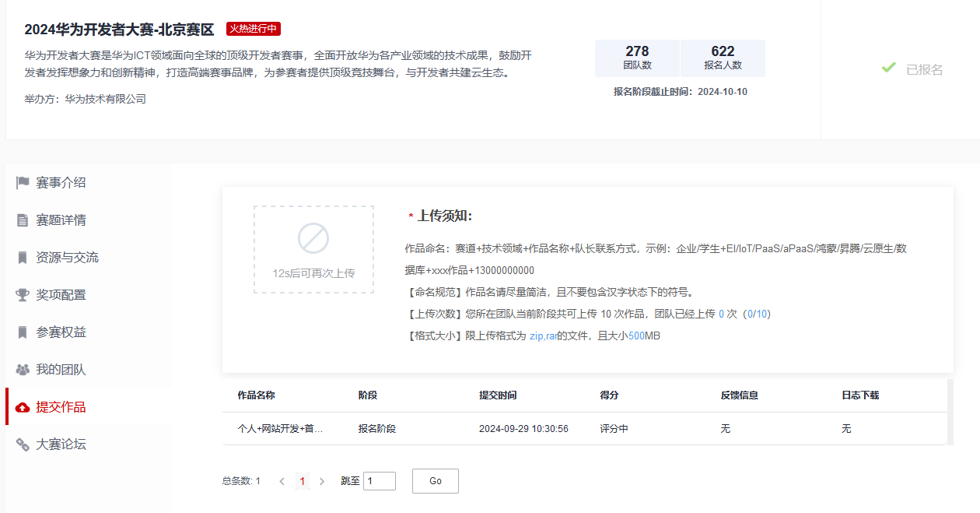Screen dimensions: 980x513
Task: Click the 【命名规范】 naming rule line
Action: click(549, 293)
